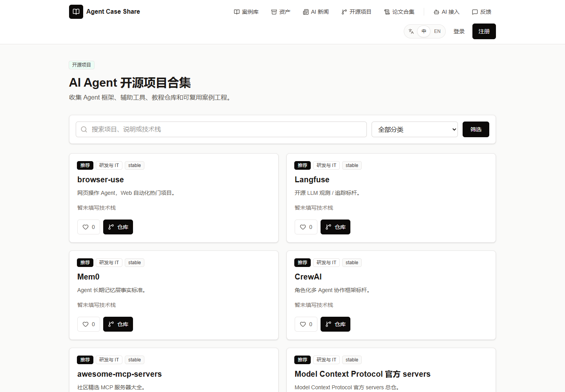This screenshot has height=392, width=565.
Task: Focus the 搜索项目、说明或技术栈 search field
Action: (x=221, y=129)
